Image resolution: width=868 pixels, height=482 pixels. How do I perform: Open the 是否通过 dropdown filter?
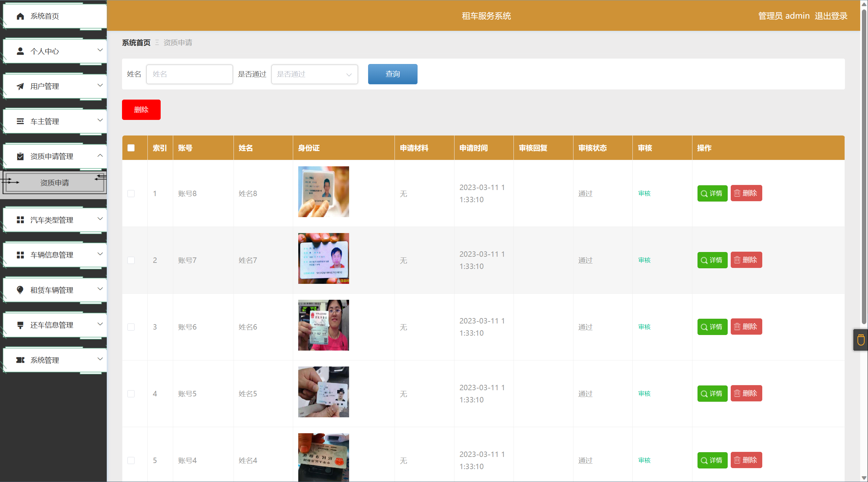click(314, 74)
